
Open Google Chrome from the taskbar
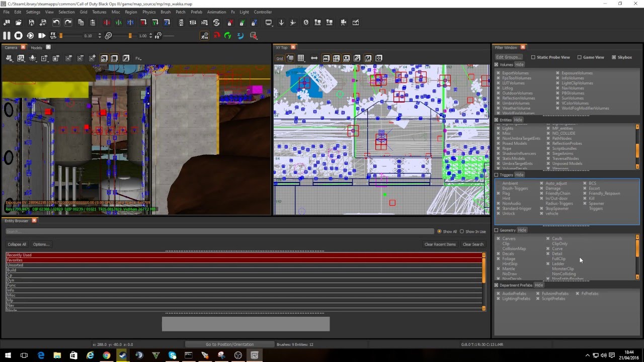[106, 355]
